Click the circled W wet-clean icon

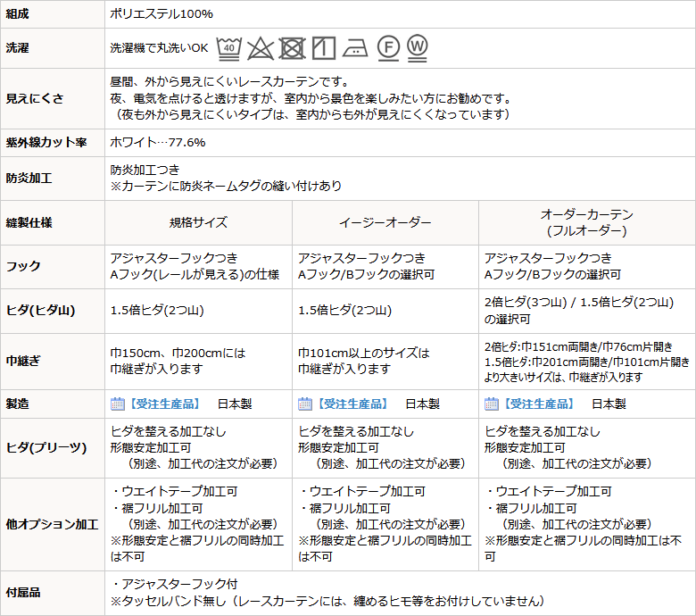(x=418, y=47)
